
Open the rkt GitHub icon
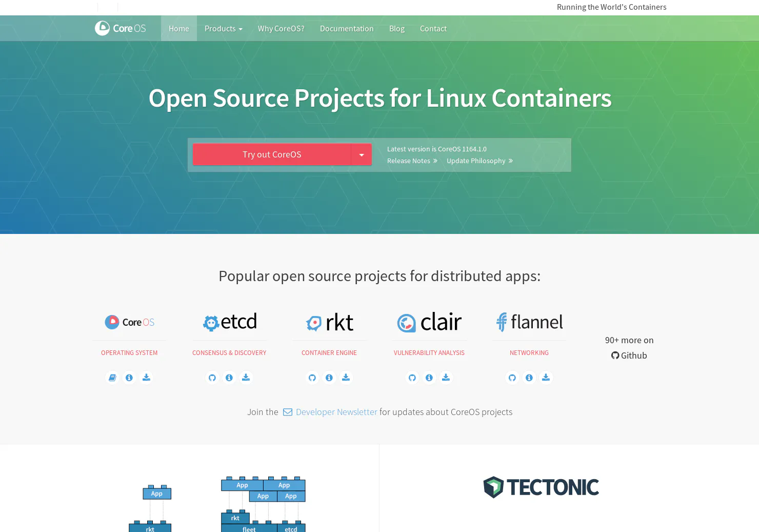[312, 378]
